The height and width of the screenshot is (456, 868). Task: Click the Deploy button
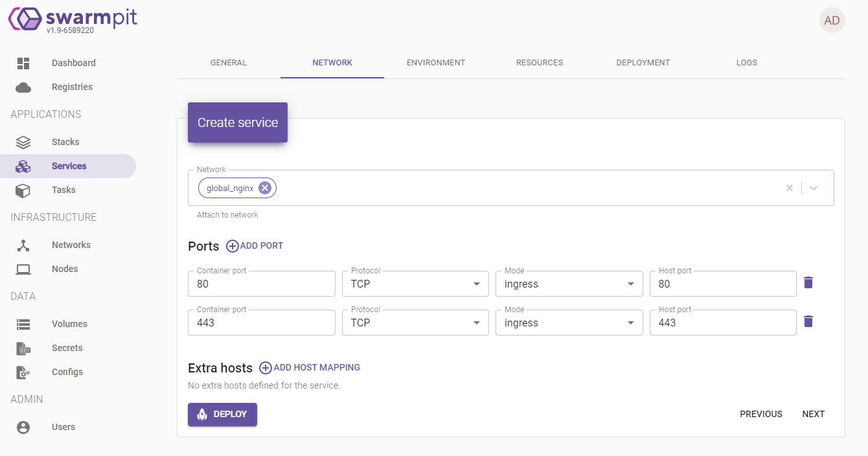[x=222, y=415]
